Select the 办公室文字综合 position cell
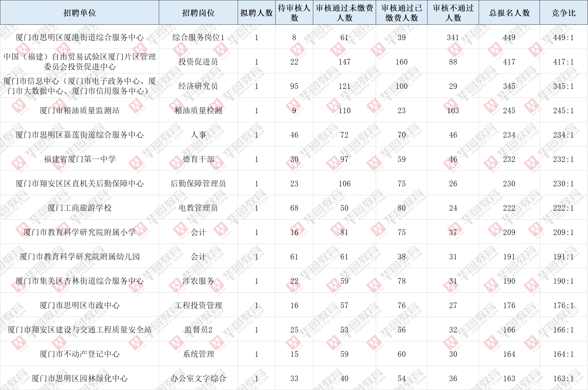 (x=198, y=378)
